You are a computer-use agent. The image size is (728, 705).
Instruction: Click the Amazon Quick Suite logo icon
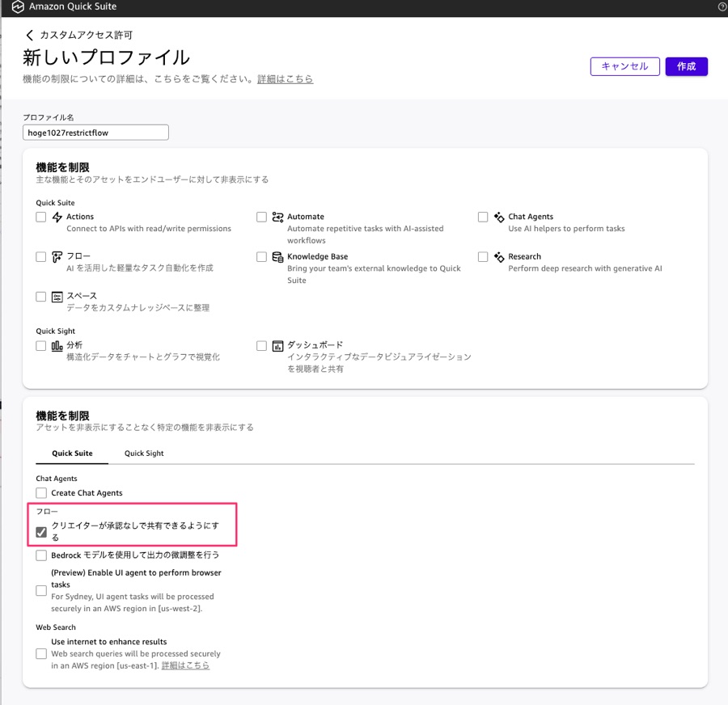(x=18, y=7)
